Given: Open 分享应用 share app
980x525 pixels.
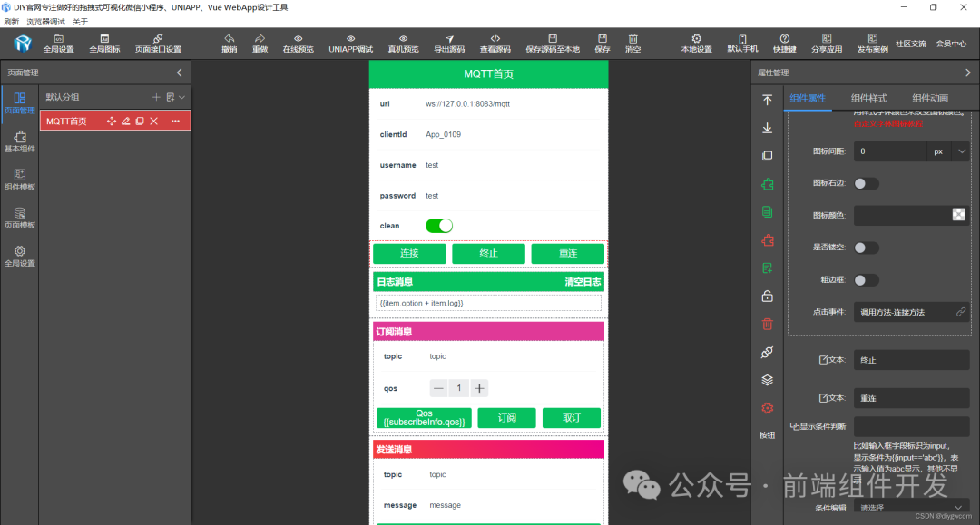Looking at the screenshot, I should (827, 44).
